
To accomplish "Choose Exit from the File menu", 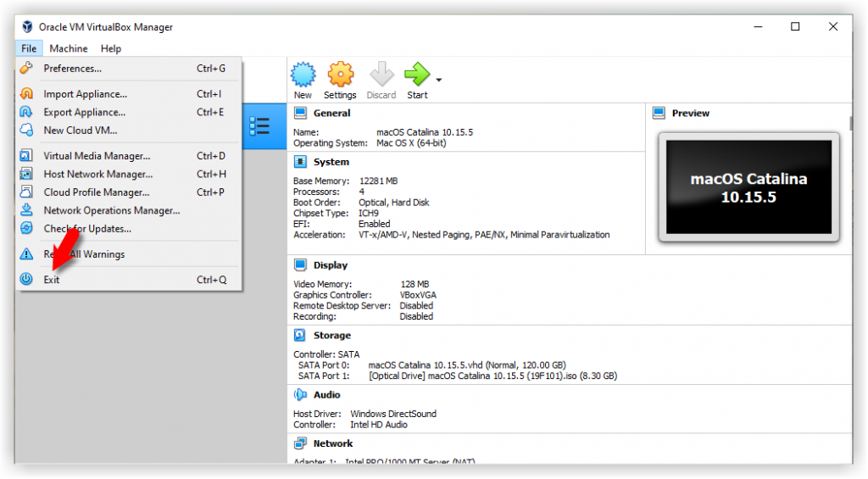I will coord(129,280).
